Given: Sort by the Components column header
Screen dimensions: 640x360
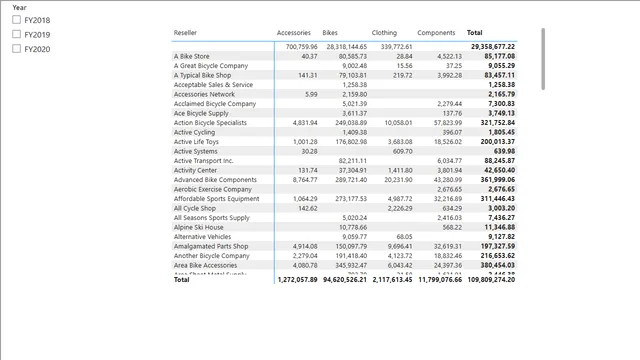Looking at the screenshot, I should tap(436, 33).
